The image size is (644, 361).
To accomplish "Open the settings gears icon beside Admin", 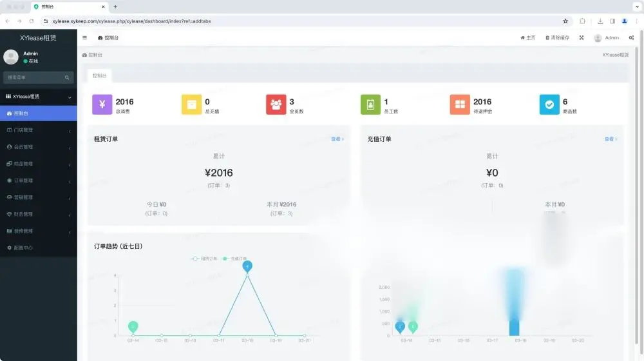I will tap(631, 37).
